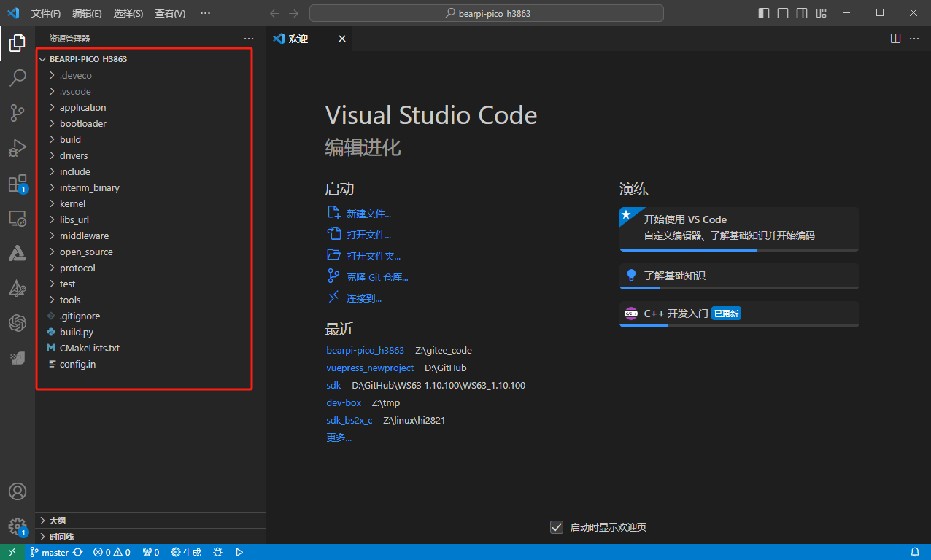Open the ChatGPT extension icon in activity bar
The width and height of the screenshot is (931, 560).
tap(18, 323)
